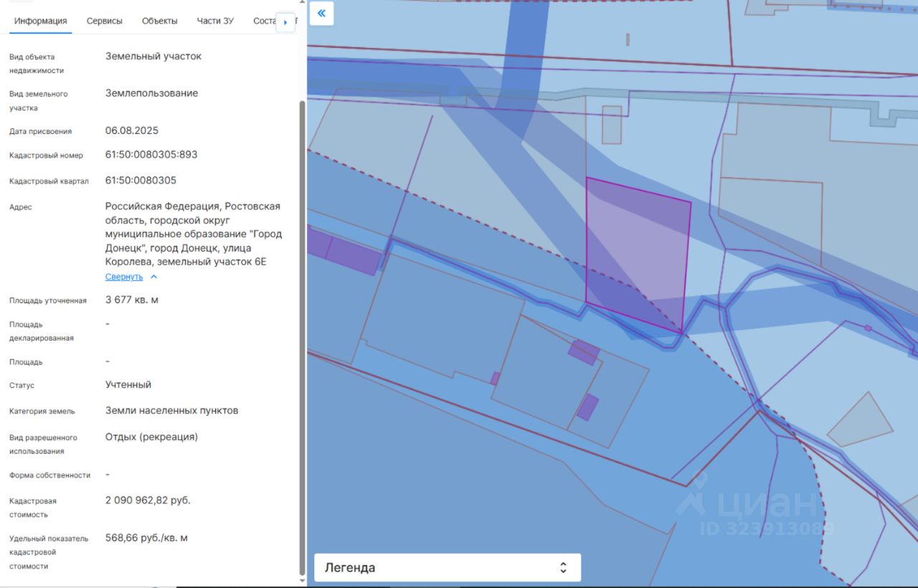Click the cadastral value 2 090 962,82 руб.
This screenshot has height=588, width=918.
(x=148, y=500)
